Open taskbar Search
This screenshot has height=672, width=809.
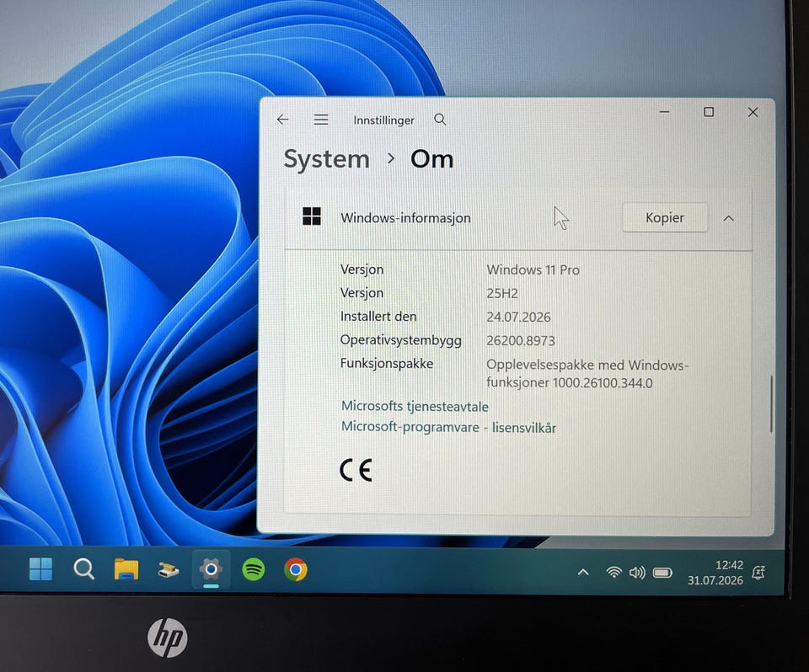(x=83, y=569)
